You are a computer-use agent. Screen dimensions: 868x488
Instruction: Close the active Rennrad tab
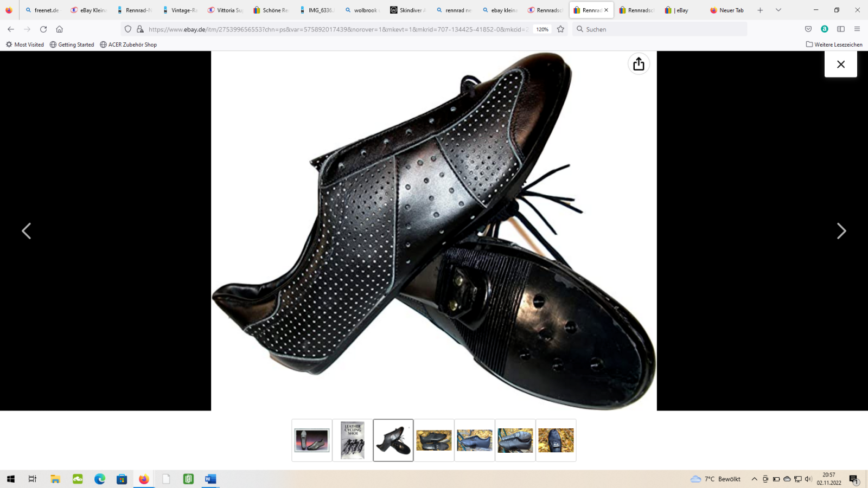tap(606, 10)
